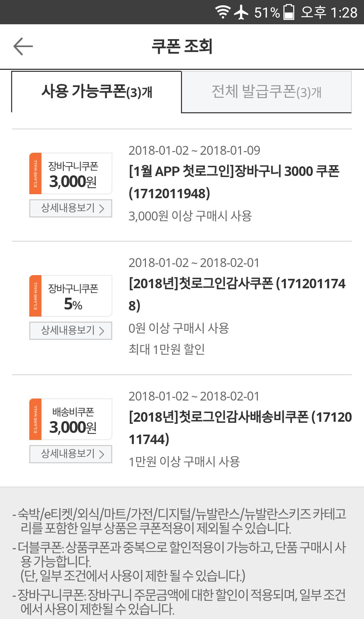Select the [2018년]첫로그인감사배송비쿠폰 title

240,428
